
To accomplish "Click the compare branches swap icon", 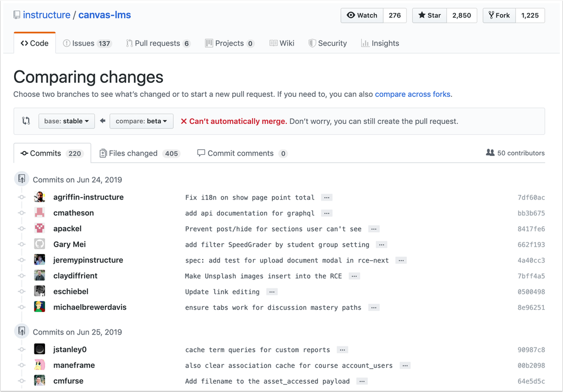I will click(26, 121).
